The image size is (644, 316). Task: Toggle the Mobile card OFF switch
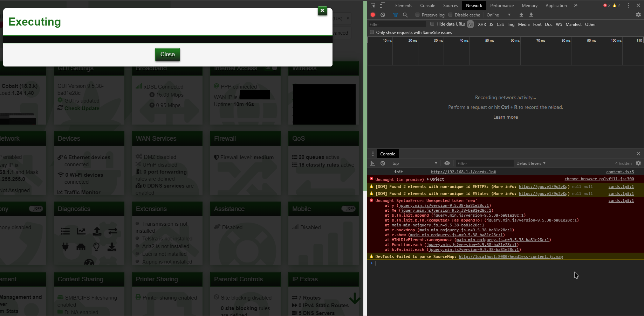(349, 209)
